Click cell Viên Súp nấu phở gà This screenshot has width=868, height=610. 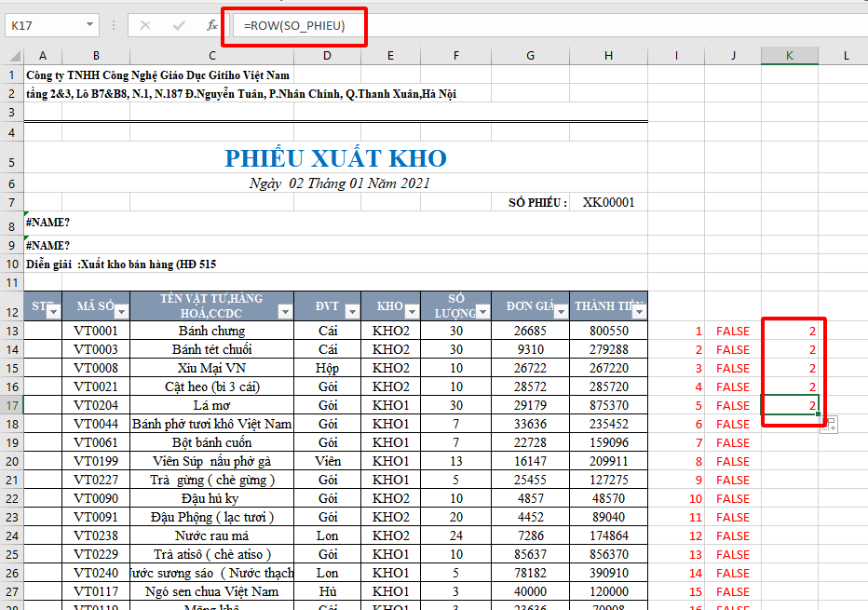point(212,462)
